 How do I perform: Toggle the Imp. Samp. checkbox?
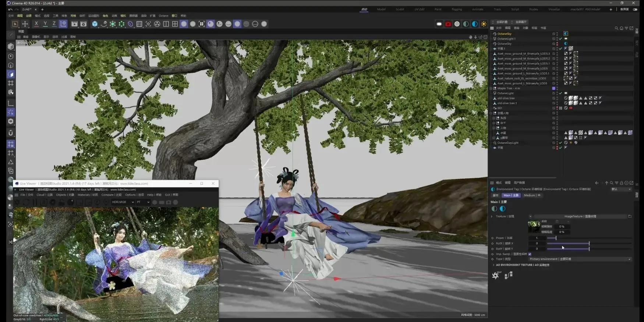point(530,254)
